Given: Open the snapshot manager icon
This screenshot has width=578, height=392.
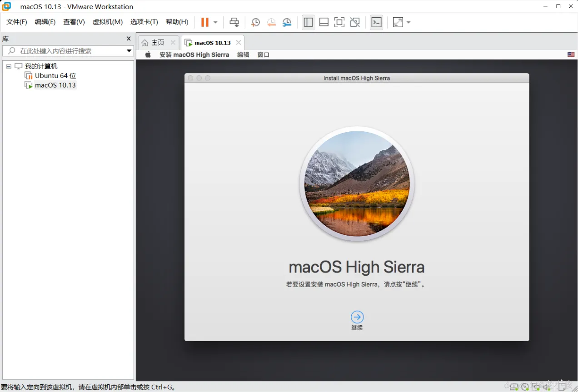Looking at the screenshot, I should click(287, 22).
